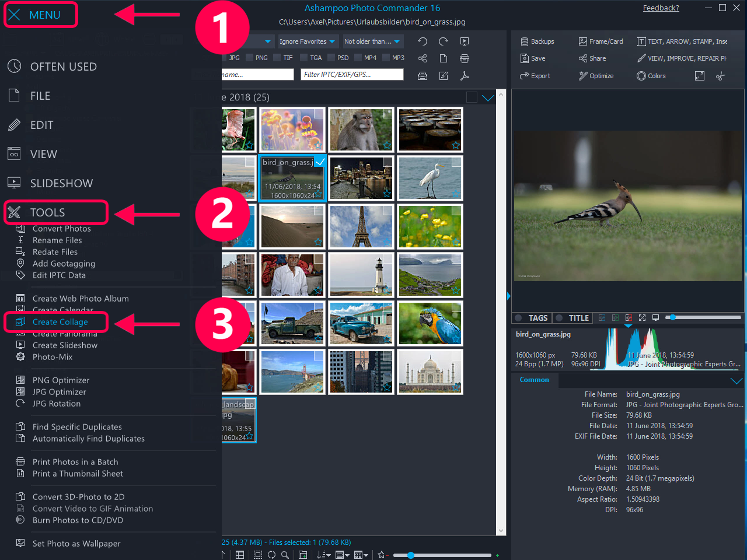
Task: Click the blue histogram channel icon
Action: point(602,318)
